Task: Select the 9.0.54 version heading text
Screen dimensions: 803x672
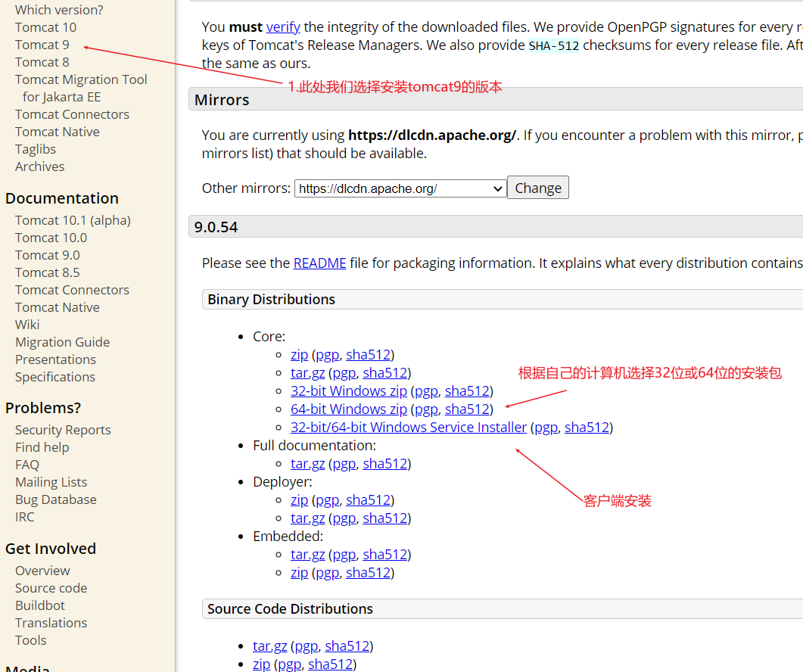Action: [x=216, y=227]
